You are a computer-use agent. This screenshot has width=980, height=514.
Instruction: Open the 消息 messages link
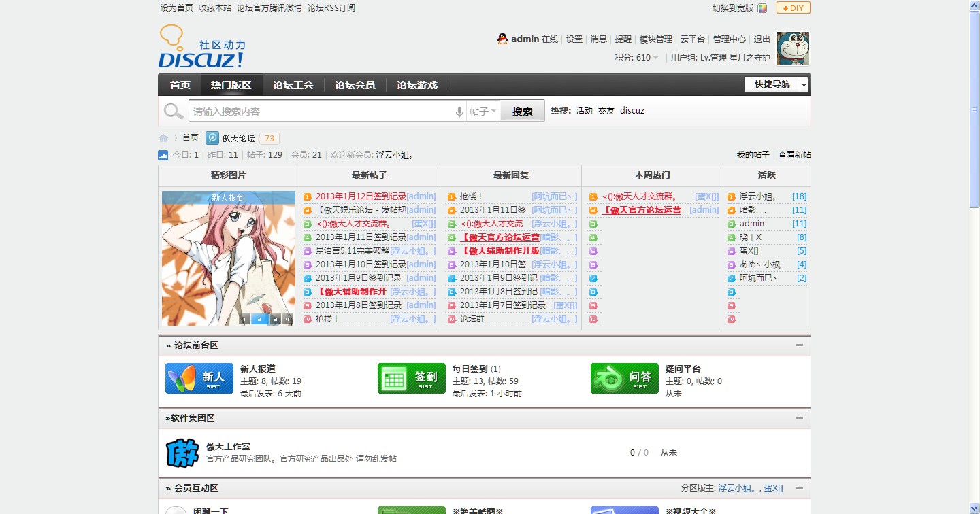pyautogui.click(x=599, y=39)
